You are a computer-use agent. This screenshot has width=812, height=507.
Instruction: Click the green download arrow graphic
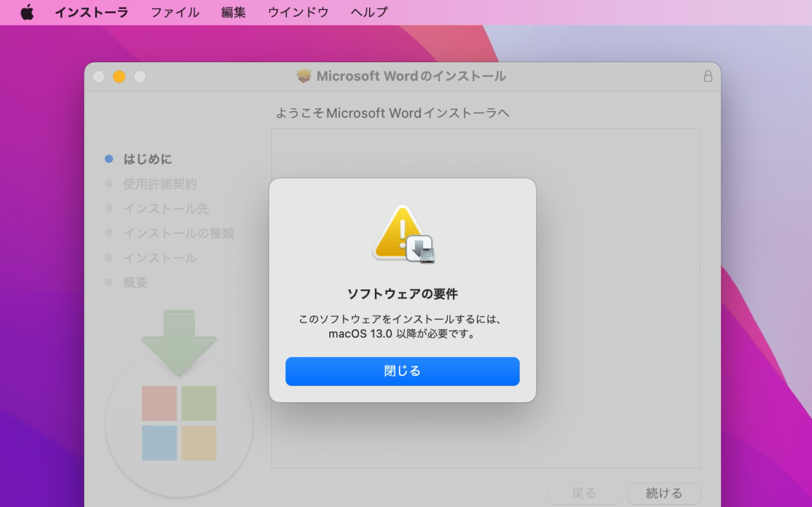click(x=179, y=343)
